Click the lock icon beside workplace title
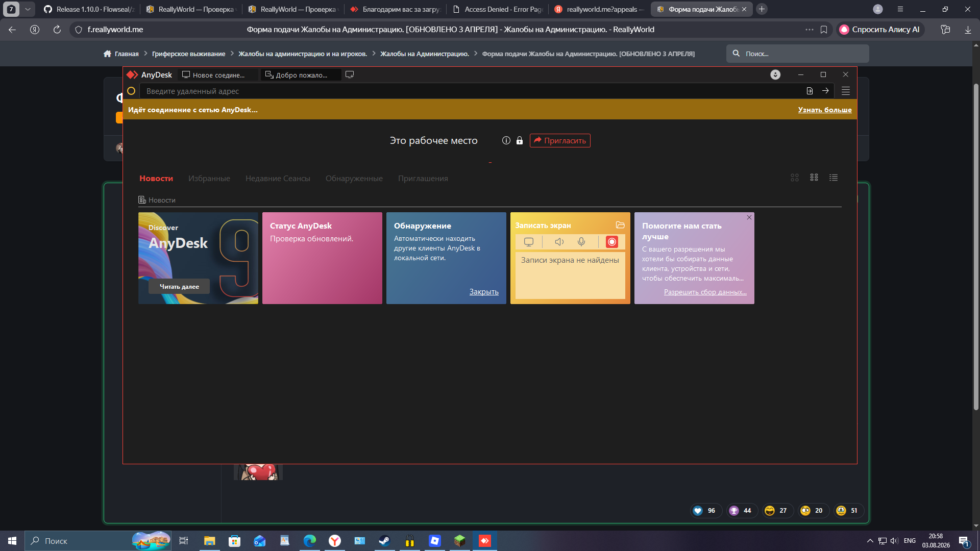The width and height of the screenshot is (980, 551). click(520, 140)
